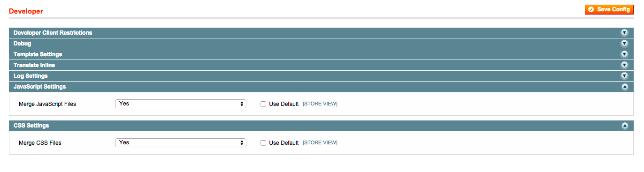Screen dimensions: 644x172
Task: Click the Developer Client Restrictions header
Action: click(x=320, y=33)
